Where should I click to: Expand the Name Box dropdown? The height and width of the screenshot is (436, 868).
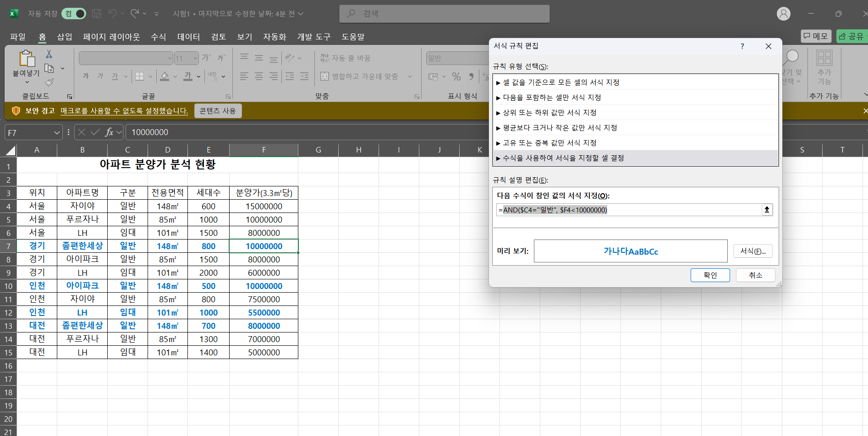[57, 132]
